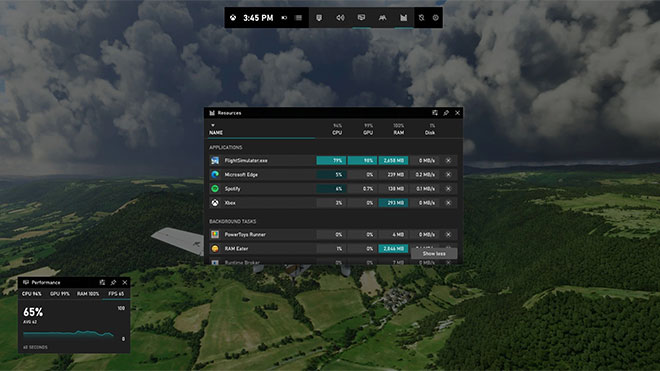Open Resources widget options
Image resolution: width=660 pixels, height=371 pixels.
pos(435,113)
